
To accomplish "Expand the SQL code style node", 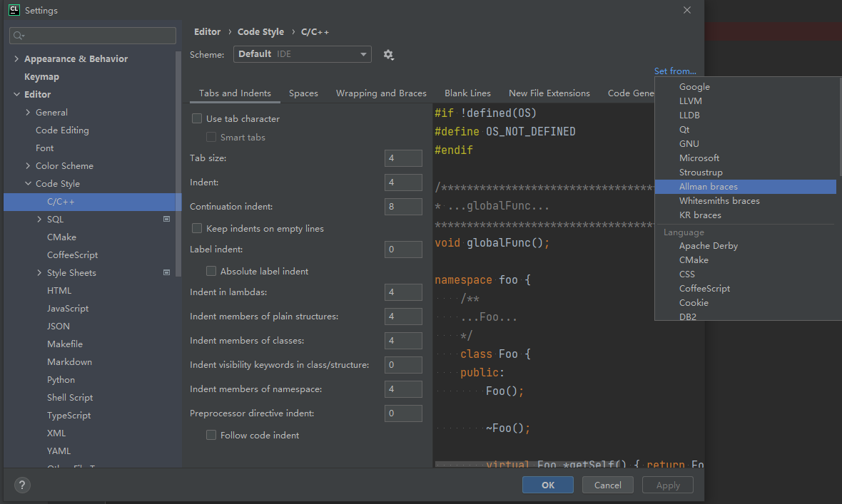I will click(x=39, y=219).
